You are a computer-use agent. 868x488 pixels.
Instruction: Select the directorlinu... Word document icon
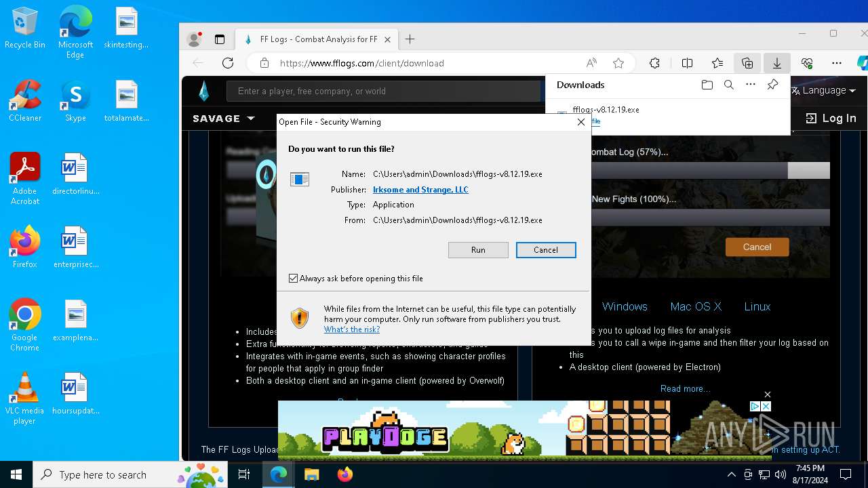click(x=75, y=174)
